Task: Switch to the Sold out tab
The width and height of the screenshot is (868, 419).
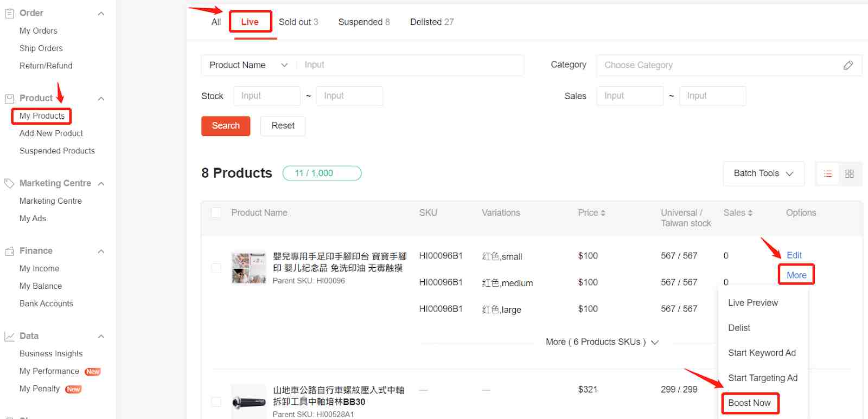Action: pyautogui.click(x=298, y=22)
